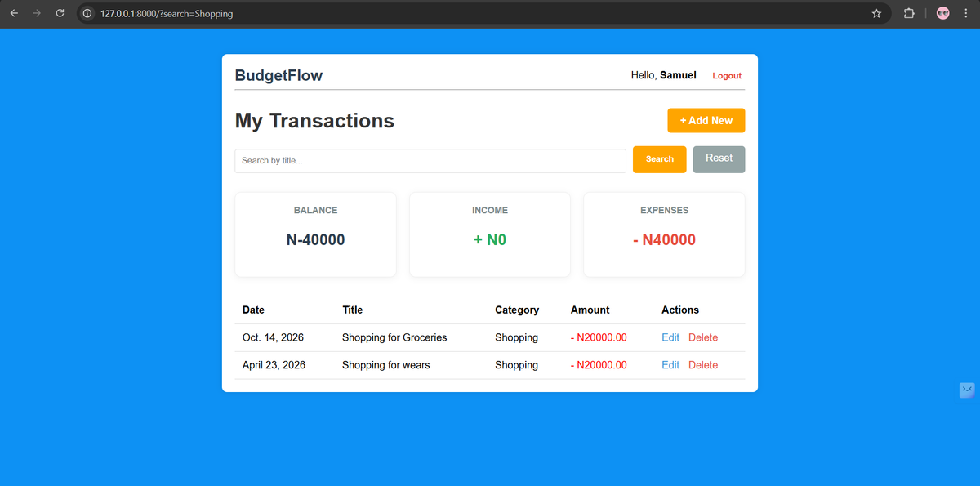Click the browser profile avatar
The width and height of the screenshot is (980, 486).
(942, 13)
